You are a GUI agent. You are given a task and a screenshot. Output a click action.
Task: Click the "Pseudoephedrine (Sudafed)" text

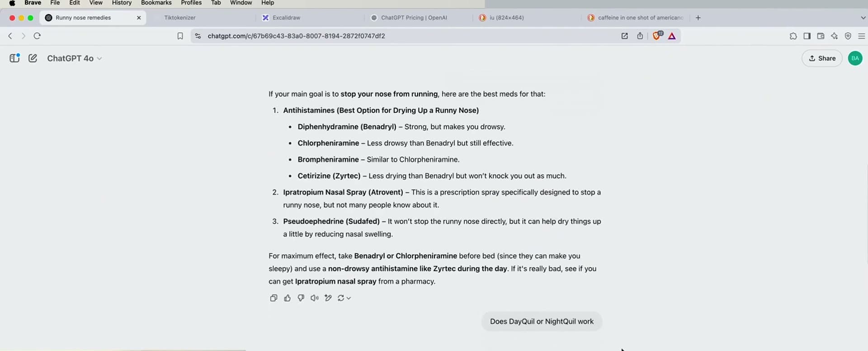point(331,221)
